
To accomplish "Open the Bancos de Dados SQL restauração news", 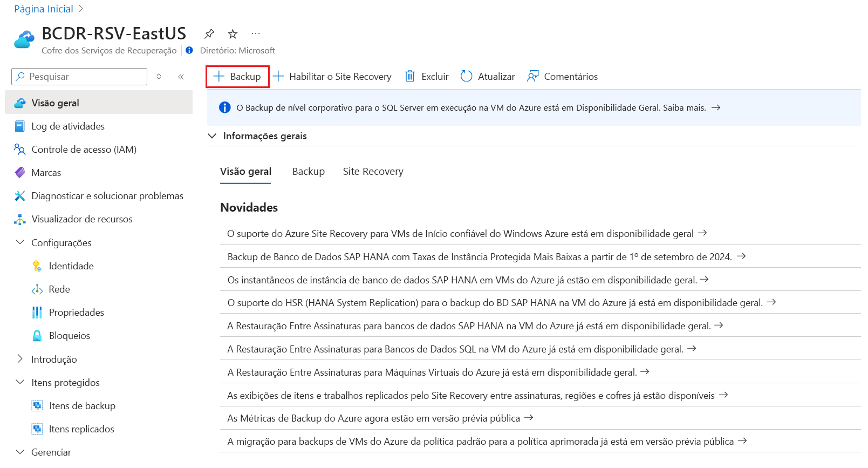I will pos(462,349).
